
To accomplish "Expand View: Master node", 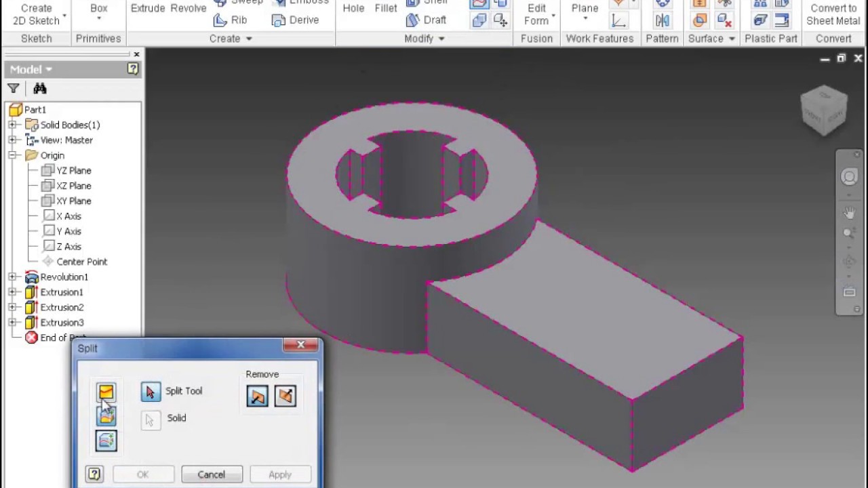I will 12,140.
